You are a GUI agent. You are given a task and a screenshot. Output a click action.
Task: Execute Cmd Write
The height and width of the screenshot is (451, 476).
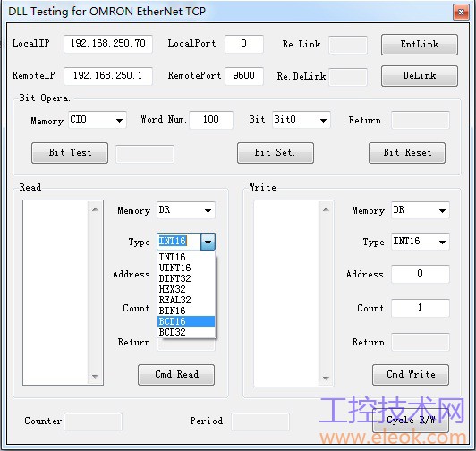pos(411,375)
